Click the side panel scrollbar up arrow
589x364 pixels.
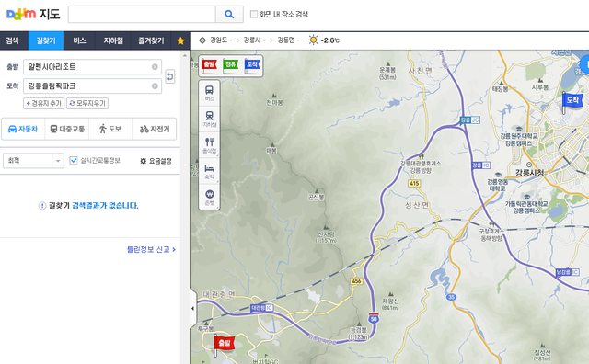coord(185,55)
